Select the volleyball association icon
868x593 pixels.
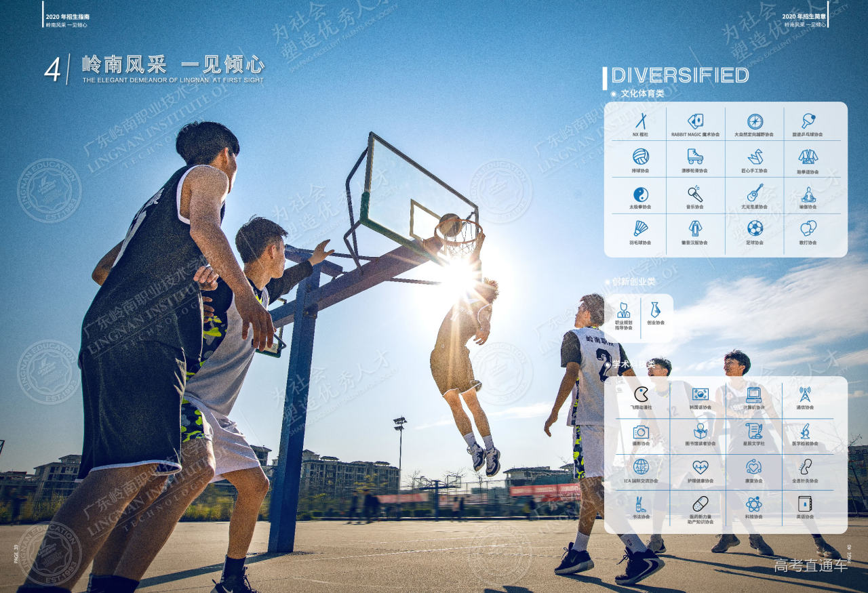[x=640, y=157]
